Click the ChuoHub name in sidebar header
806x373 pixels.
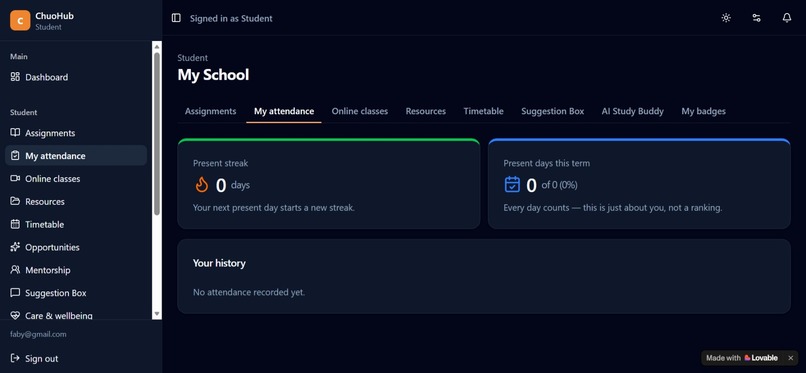[54, 16]
